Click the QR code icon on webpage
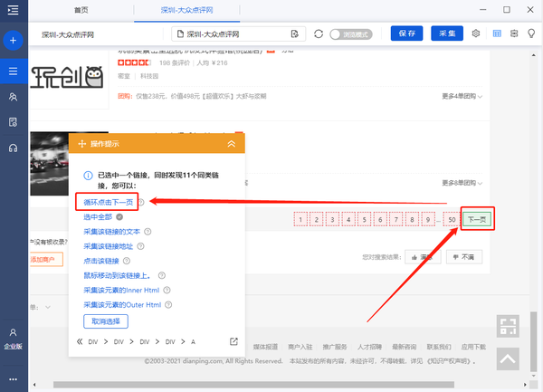The image size is (543, 392). (508, 326)
